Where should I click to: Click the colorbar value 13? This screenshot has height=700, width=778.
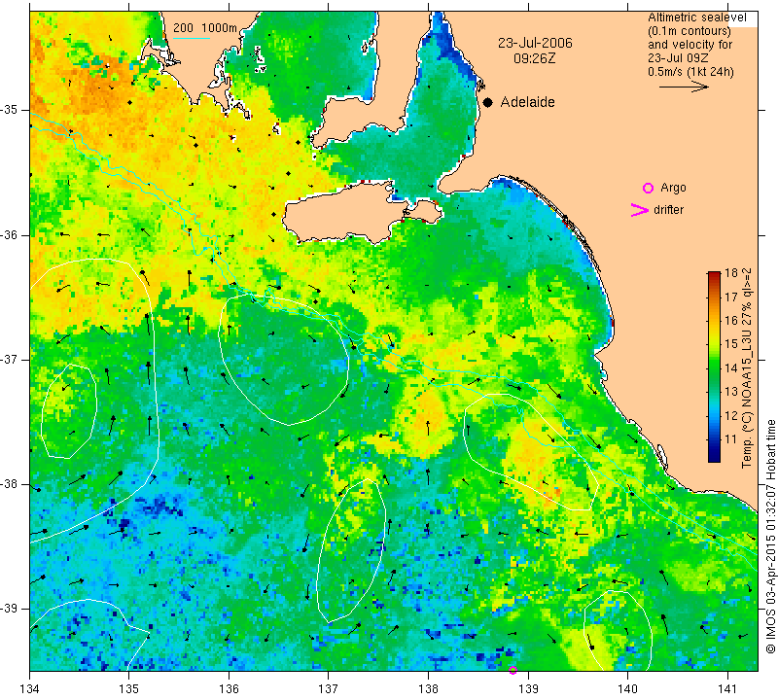[731, 392]
